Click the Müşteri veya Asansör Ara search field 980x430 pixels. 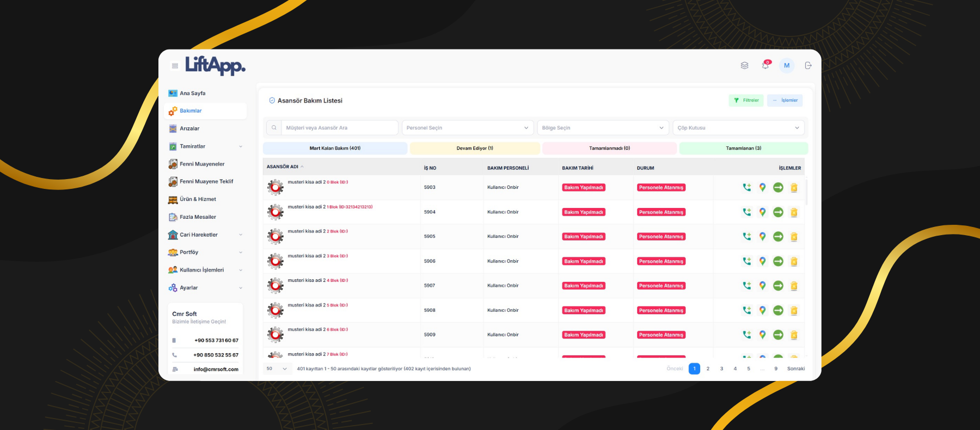pos(339,128)
